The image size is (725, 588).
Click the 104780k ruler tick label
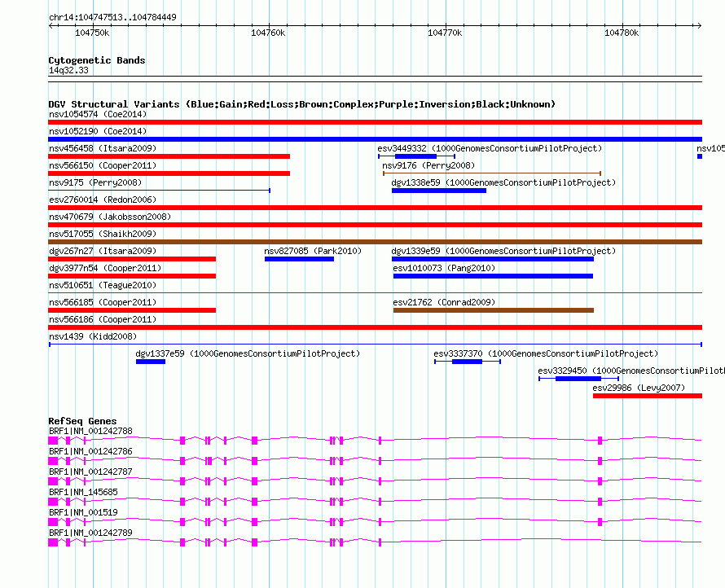coord(622,33)
